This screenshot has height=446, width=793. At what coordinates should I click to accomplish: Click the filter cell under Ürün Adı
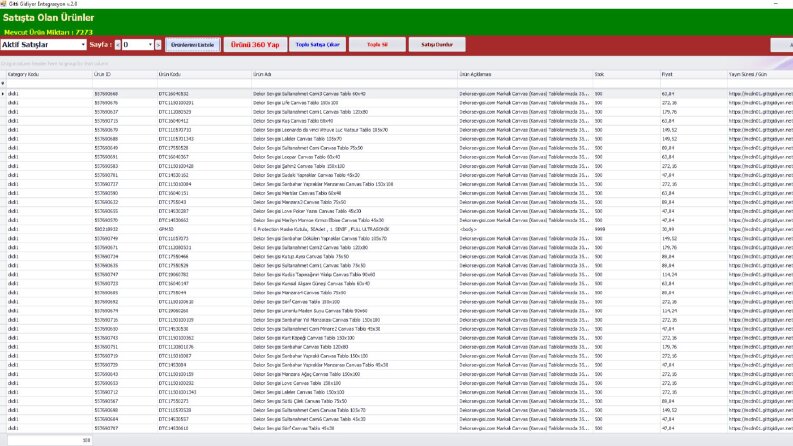pos(355,83)
